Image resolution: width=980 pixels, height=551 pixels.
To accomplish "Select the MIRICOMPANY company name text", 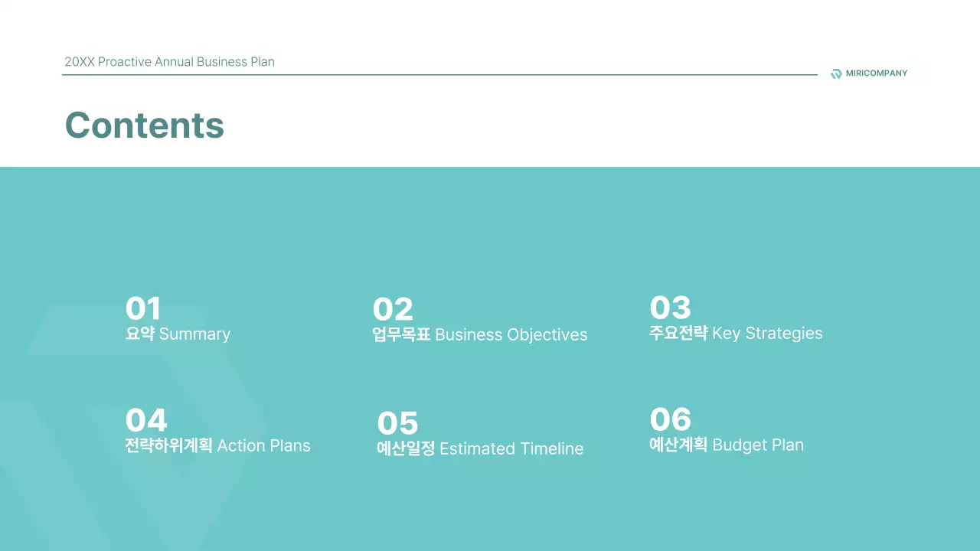I will click(876, 73).
